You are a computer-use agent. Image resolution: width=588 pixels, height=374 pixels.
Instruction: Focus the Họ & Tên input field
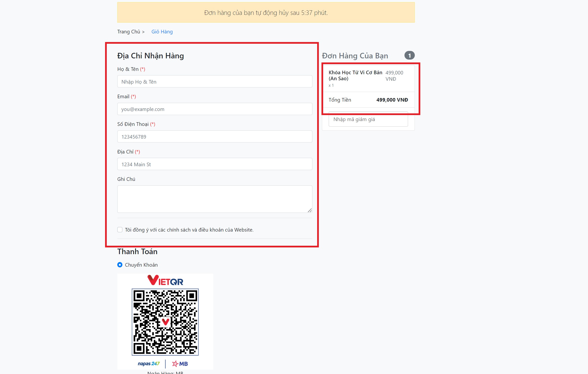214,82
